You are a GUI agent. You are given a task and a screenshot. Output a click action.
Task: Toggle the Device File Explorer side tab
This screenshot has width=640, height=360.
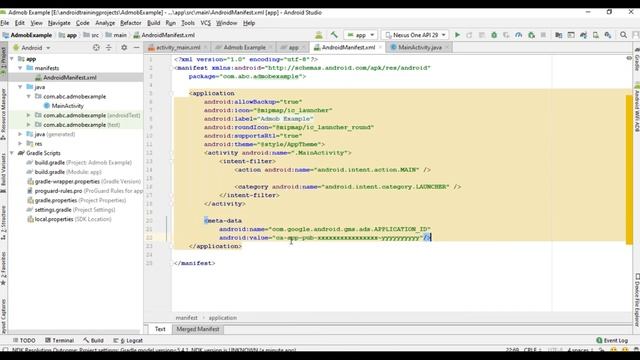click(637, 299)
